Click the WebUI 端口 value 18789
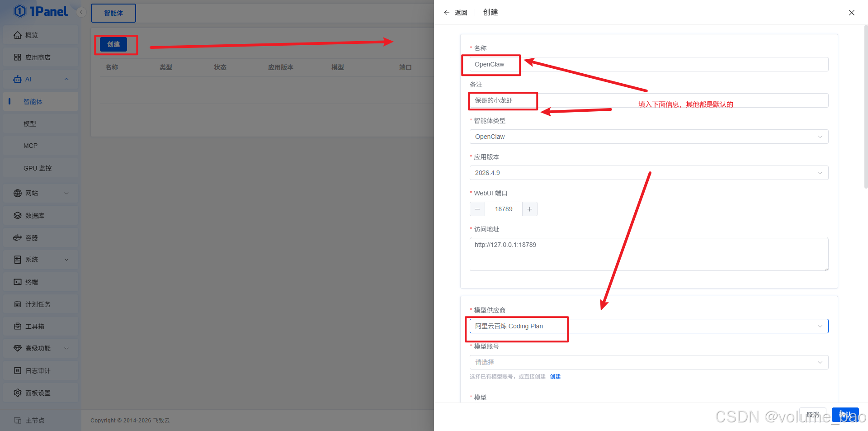Screen dimensions: 868x431 coord(504,209)
